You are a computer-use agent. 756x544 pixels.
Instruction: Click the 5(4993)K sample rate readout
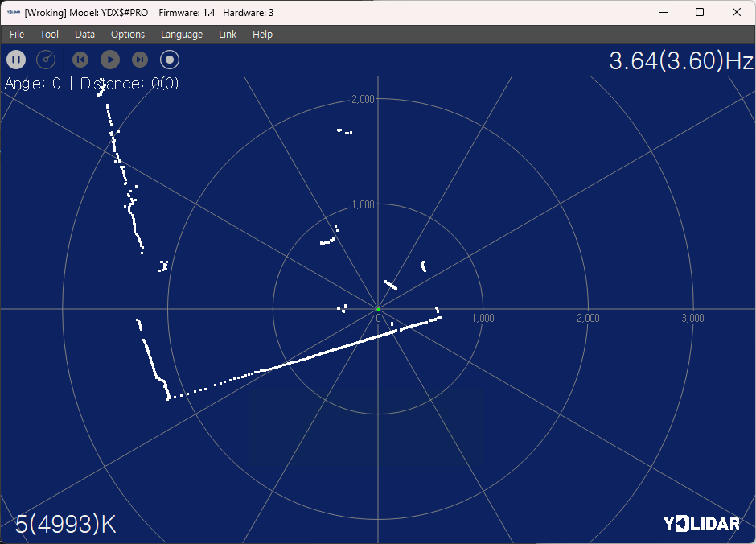(66, 524)
